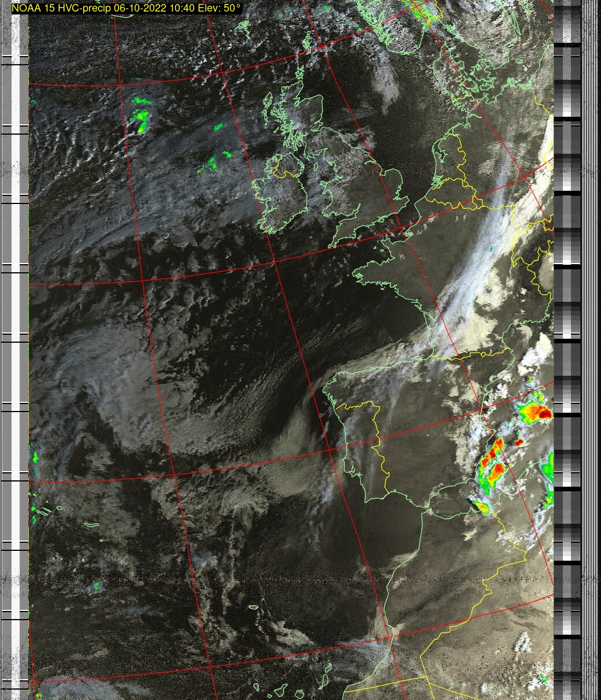
Task: Click the grayscale calibration wedge strip on right
Action: pyautogui.click(x=567, y=347)
